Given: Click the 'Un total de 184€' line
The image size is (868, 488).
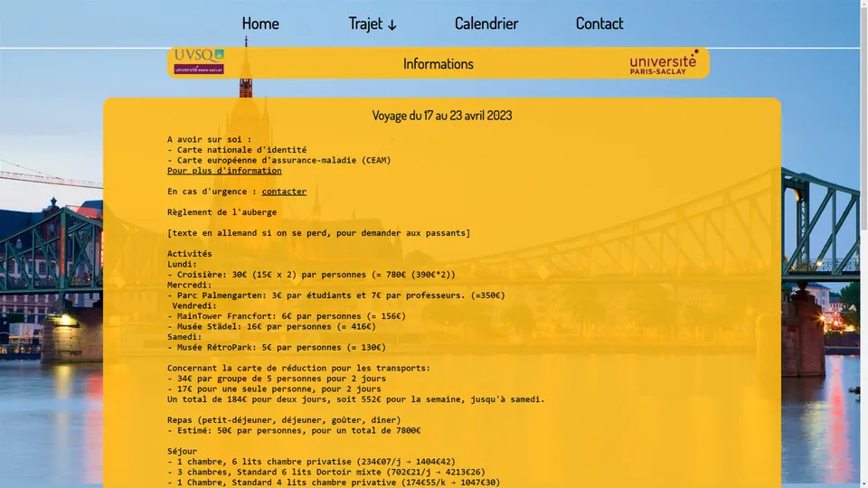Looking at the screenshot, I should coord(356,399).
